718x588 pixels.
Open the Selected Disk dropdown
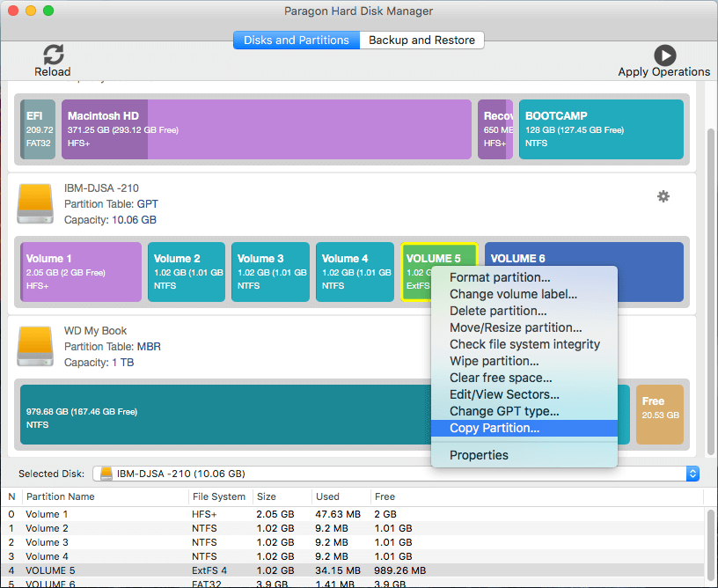click(x=693, y=474)
